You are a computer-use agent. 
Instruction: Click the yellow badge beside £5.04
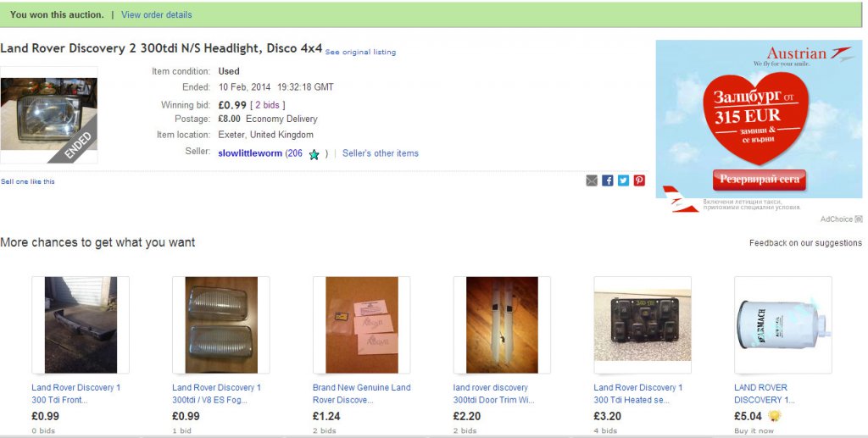point(775,416)
